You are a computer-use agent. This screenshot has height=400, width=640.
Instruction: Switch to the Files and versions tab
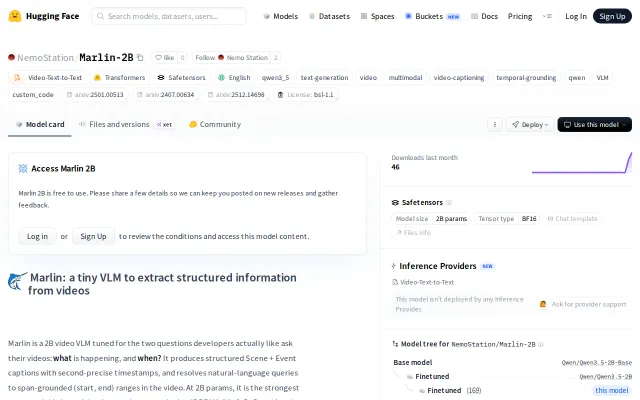[126, 124]
